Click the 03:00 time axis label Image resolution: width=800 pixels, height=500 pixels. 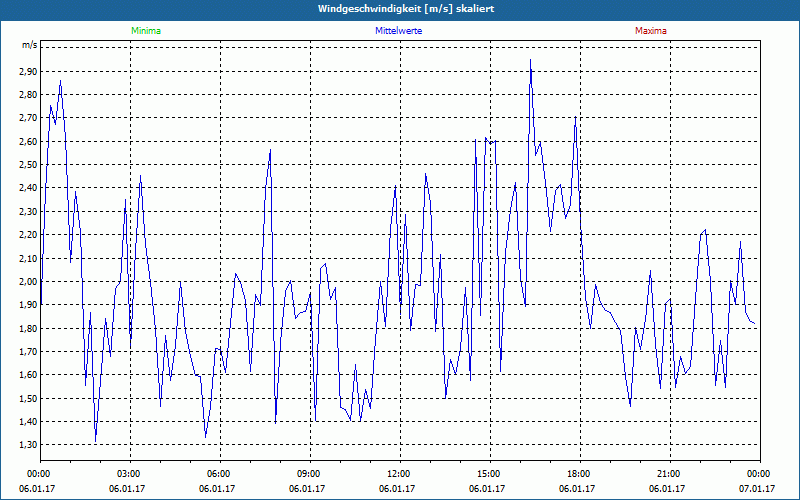pos(130,474)
